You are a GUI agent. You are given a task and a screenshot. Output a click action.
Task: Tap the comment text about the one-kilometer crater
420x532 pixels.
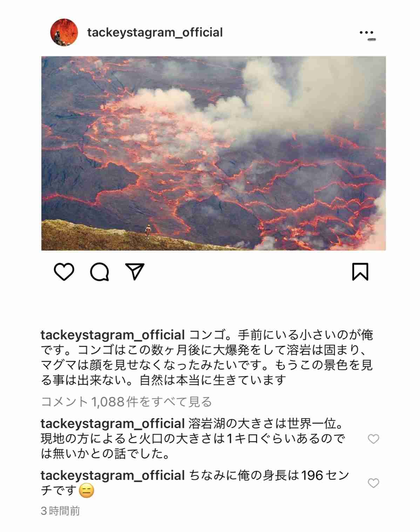tap(193, 439)
